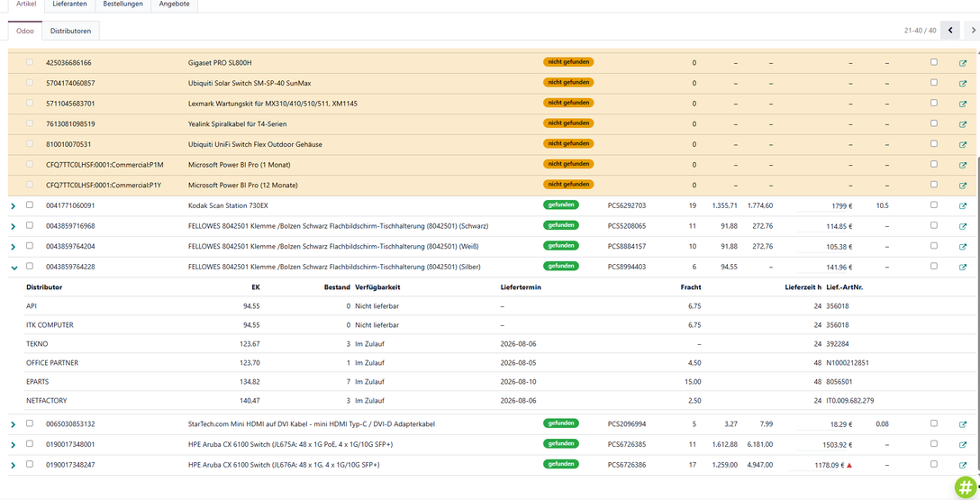Open the Angebote tab
This screenshot has height=500, width=980.
[175, 5]
